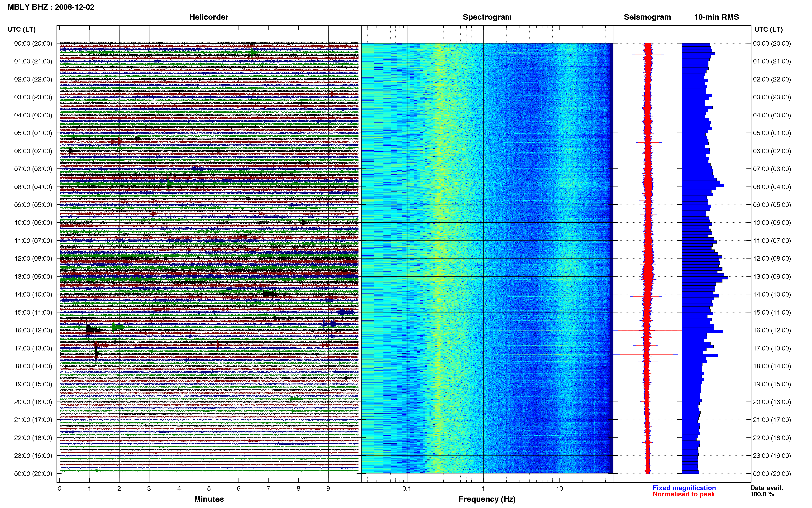Click left time label 20:00 (16:00)
812x508 pixels.
(x=33, y=402)
